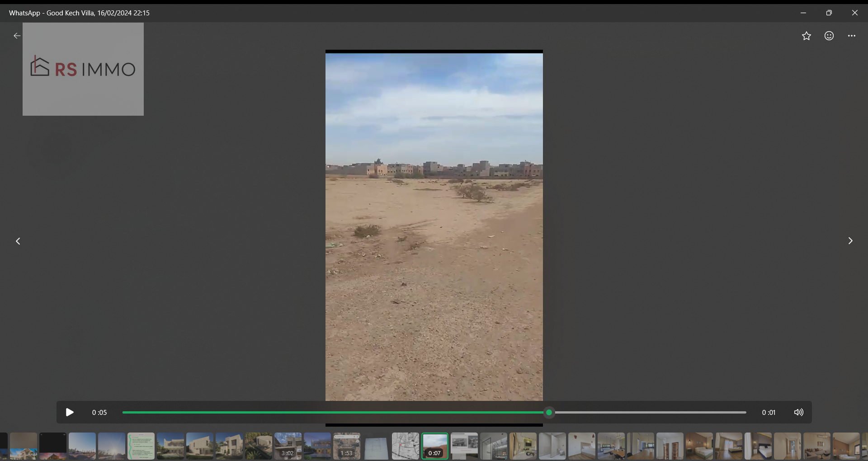Open the sun flare sky thumbnail
Screen dimensions: 868x461
112,446
